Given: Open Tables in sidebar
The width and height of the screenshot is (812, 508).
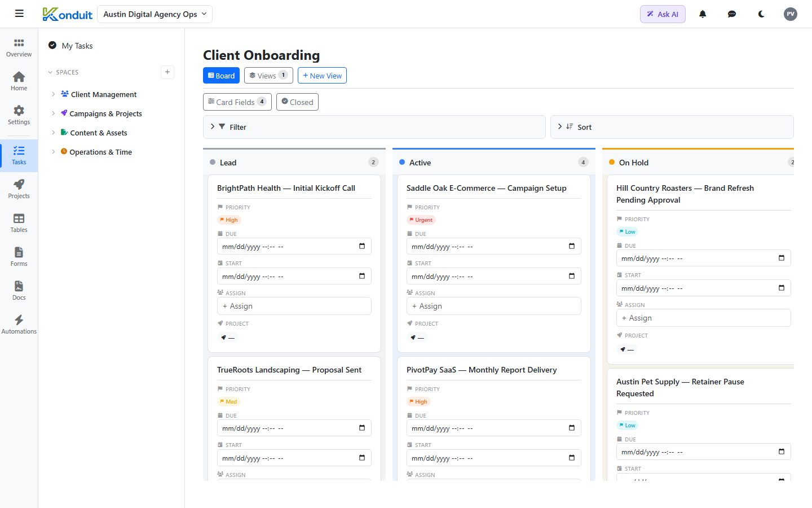Looking at the screenshot, I should (19, 223).
